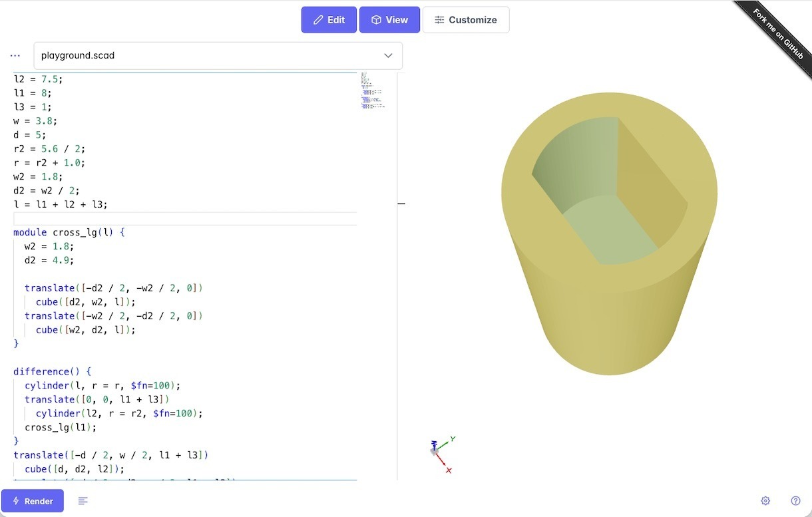
Task: Click the help question mark icon
Action: 795,501
